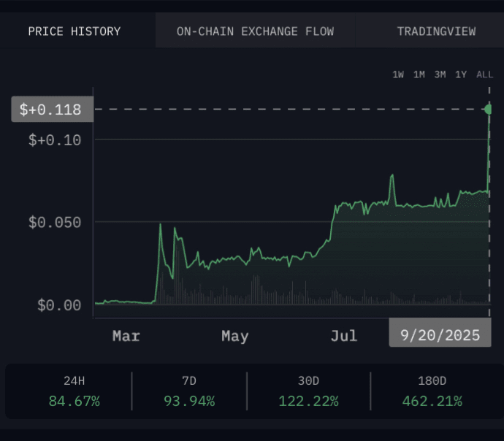
Task: Select the 1W time range
Action: (x=398, y=74)
